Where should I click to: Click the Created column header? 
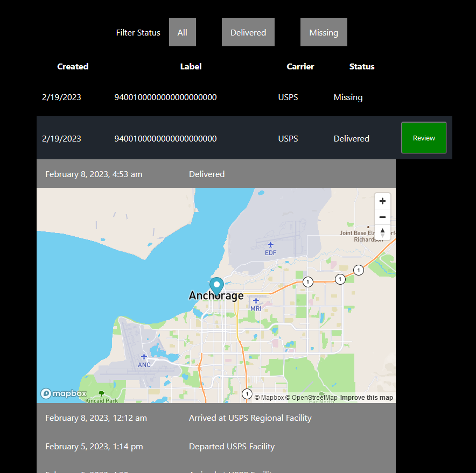click(x=73, y=66)
